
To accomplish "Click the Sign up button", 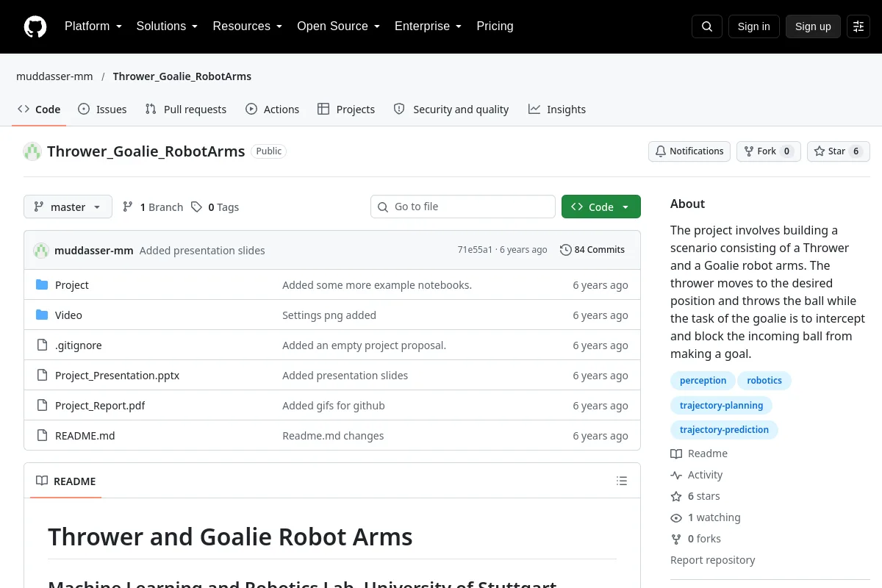I will point(813,26).
